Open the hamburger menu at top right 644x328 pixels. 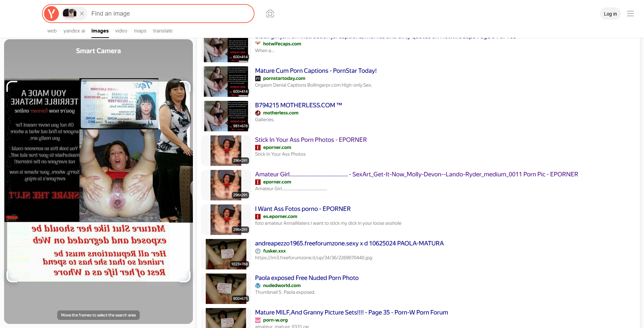[630, 14]
